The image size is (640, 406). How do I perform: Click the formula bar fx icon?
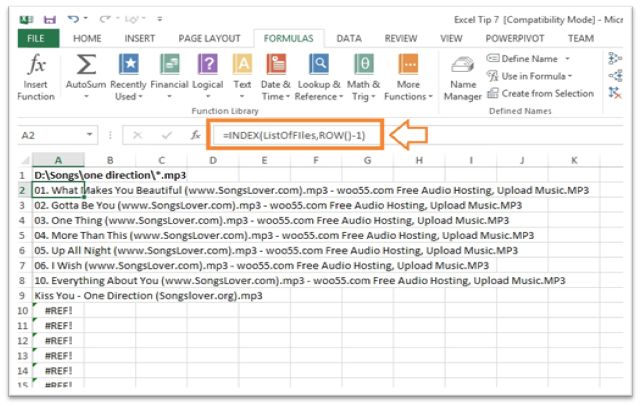(x=196, y=135)
